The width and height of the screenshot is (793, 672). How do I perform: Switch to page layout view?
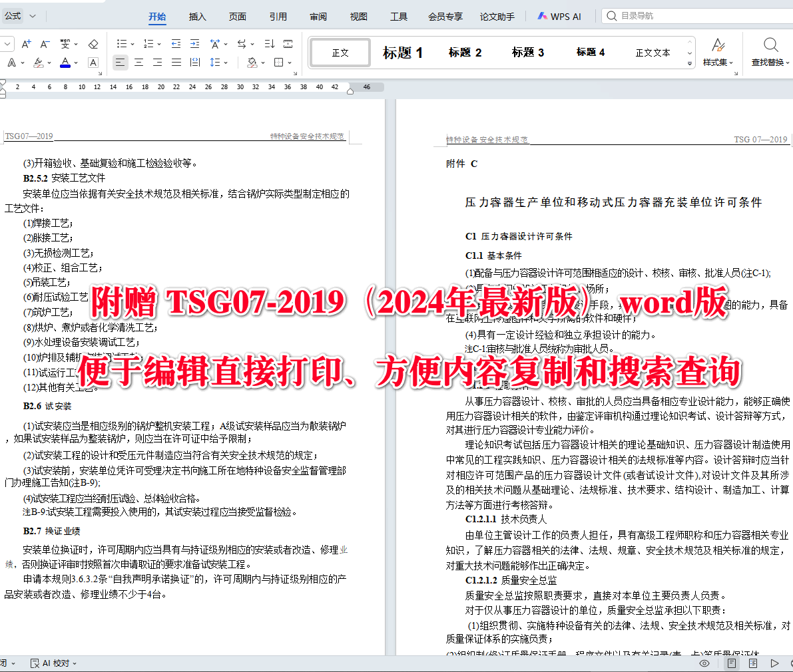[x=731, y=663]
